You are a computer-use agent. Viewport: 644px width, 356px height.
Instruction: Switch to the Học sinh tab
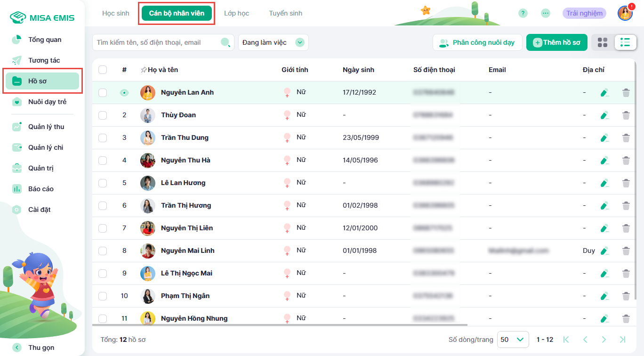pyautogui.click(x=115, y=13)
